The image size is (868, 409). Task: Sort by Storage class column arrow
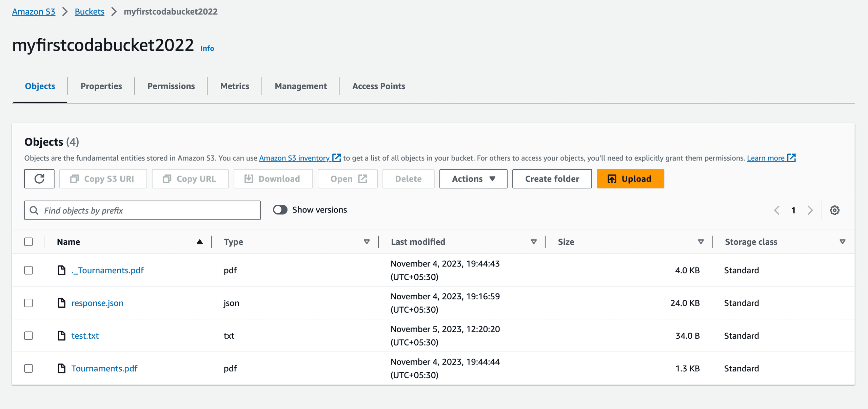(x=843, y=242)
